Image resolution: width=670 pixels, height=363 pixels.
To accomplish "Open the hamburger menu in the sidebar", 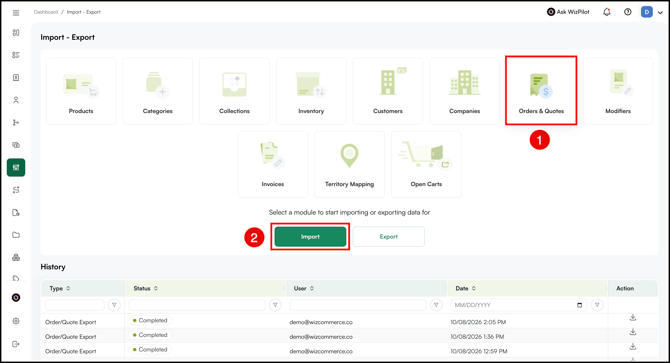I will (x=16, y=13).
